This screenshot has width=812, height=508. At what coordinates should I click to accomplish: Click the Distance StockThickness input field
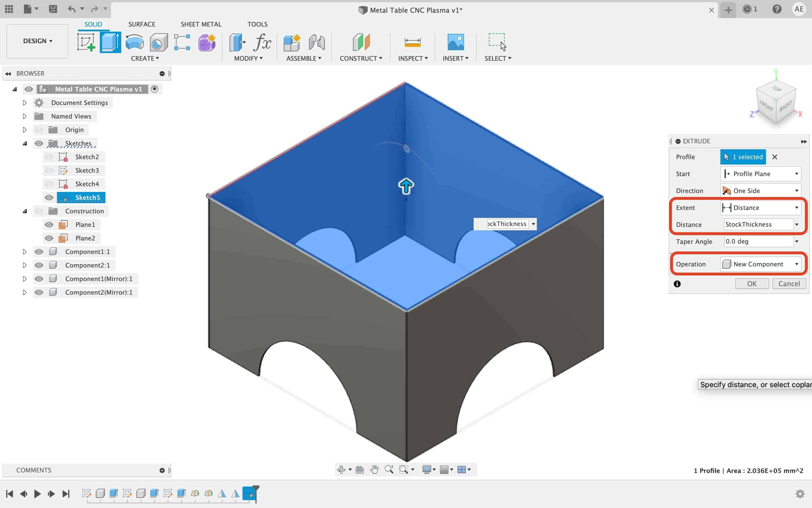[x=758, y=224]
